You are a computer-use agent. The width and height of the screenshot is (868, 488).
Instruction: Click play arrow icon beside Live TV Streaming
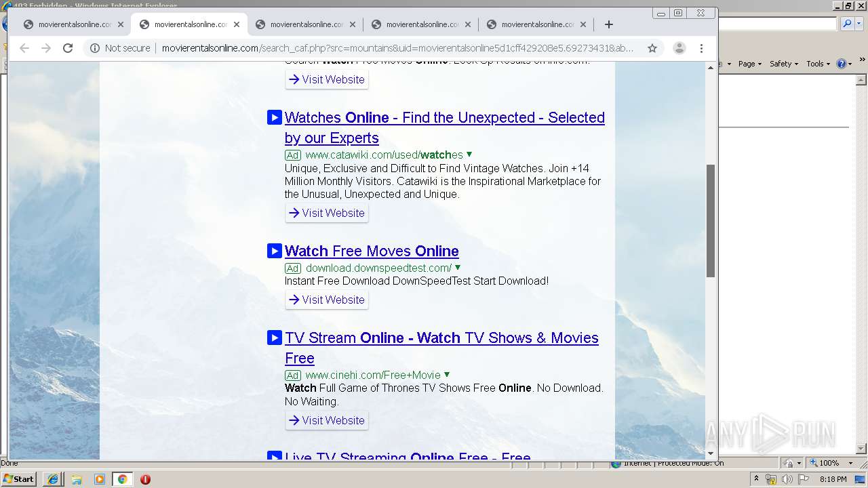coord(275,457)
